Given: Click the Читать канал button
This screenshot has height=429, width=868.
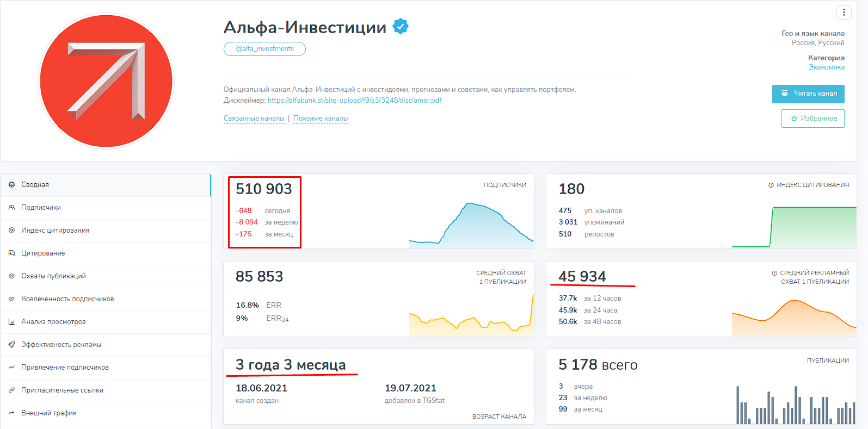Looking at the screenshot, I should tap(808, 94).
